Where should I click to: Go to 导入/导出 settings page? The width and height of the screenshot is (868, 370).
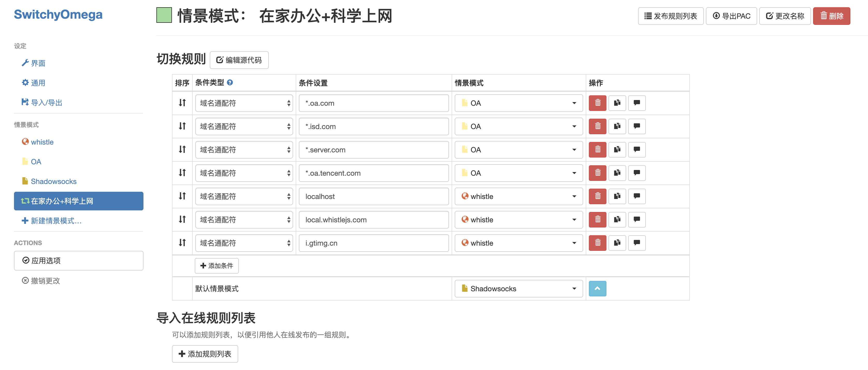pos(46,103)
